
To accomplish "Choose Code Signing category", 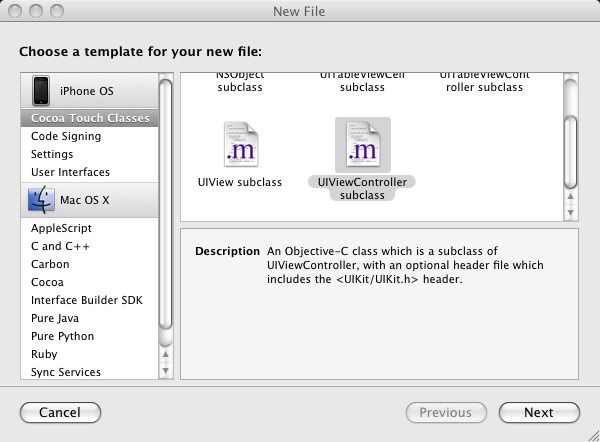I will click(x=90, y=136).
